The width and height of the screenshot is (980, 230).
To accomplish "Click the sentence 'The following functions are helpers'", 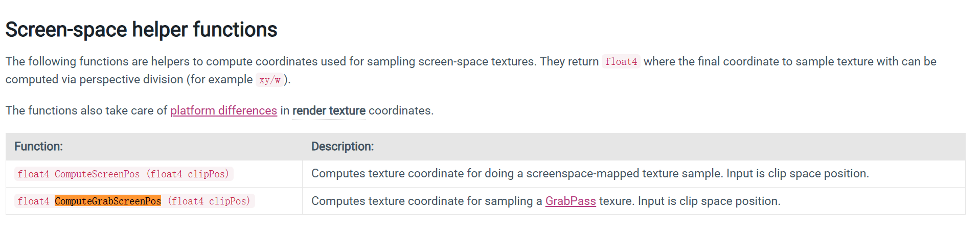I will pos(97,61).
